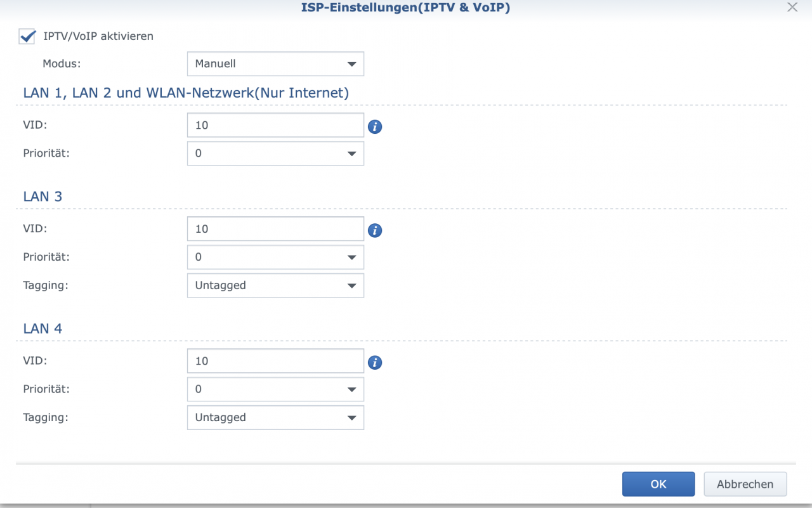Image resolution: width=812 pixels, height=508 pixels.
Task: Click the ISP-Einstellungen(IPTV & VoIP) title bar
Action: pyautogui.click(x=405, y=8)
